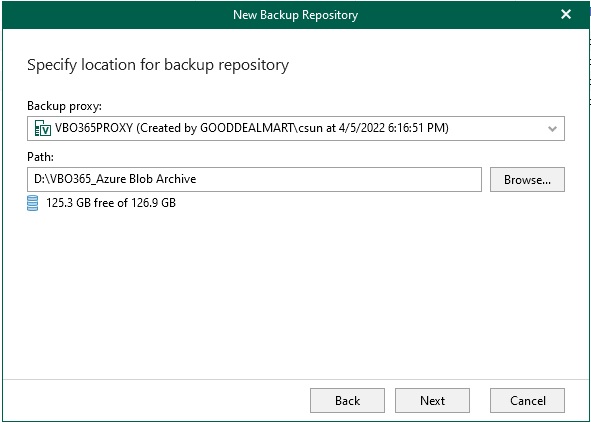Place cursor after 'Blob Archive' in path

(x=197, y=179)
